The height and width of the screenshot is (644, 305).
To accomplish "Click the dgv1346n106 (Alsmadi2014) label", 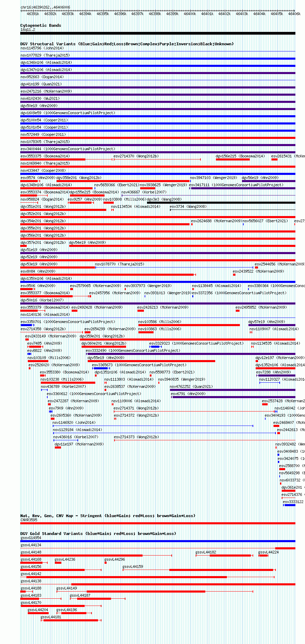I will (x=46, y=62).
